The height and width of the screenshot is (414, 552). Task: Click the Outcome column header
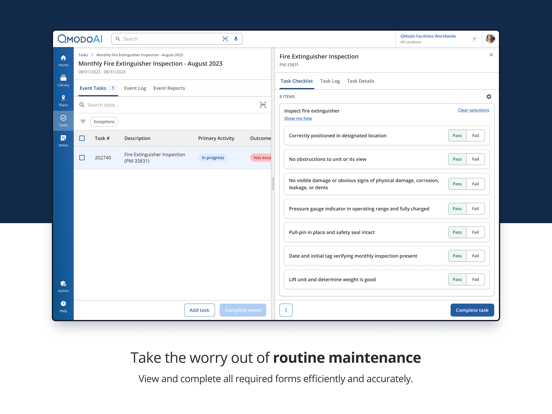(260, 138)
